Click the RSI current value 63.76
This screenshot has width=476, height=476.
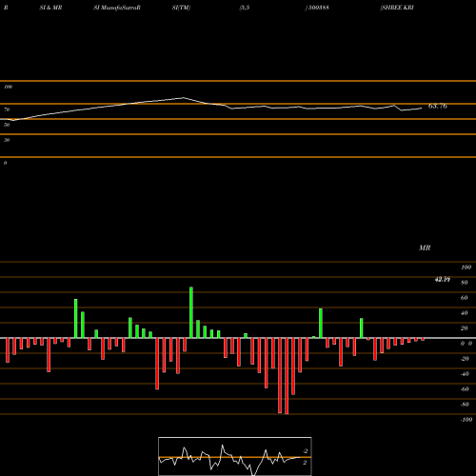438,106
